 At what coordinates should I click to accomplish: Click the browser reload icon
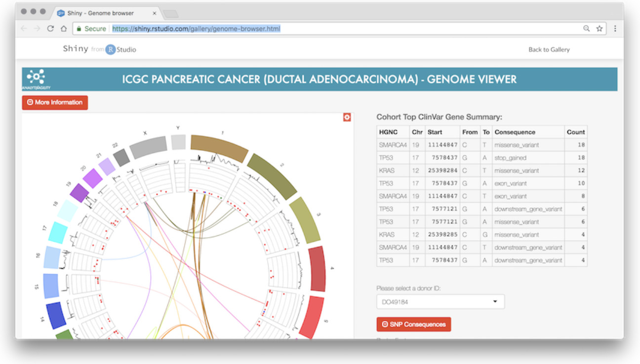50,29
